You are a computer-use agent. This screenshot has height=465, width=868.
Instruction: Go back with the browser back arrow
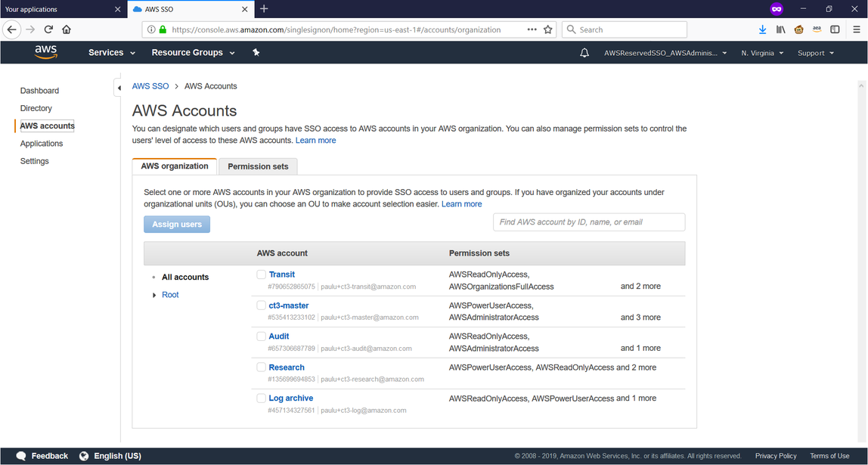pyautogui.click(x=11, y=29)
